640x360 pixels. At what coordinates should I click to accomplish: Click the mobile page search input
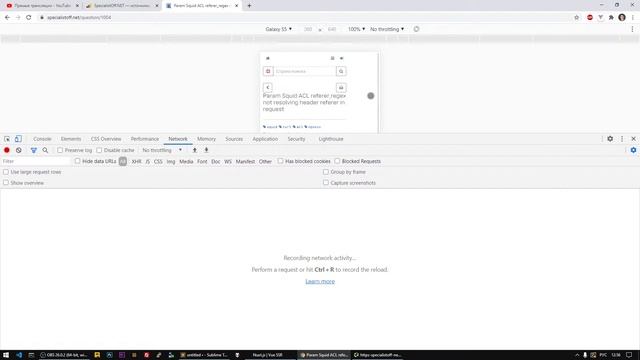304,71
